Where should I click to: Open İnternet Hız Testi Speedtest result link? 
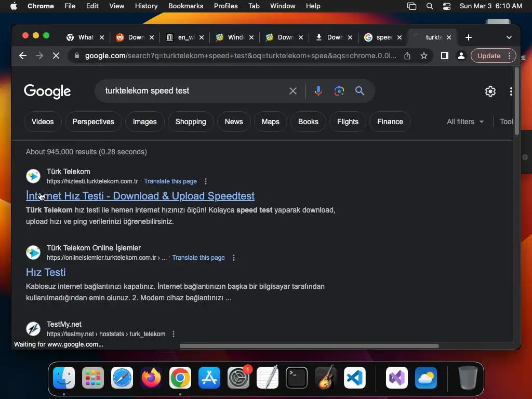[140, 196]
